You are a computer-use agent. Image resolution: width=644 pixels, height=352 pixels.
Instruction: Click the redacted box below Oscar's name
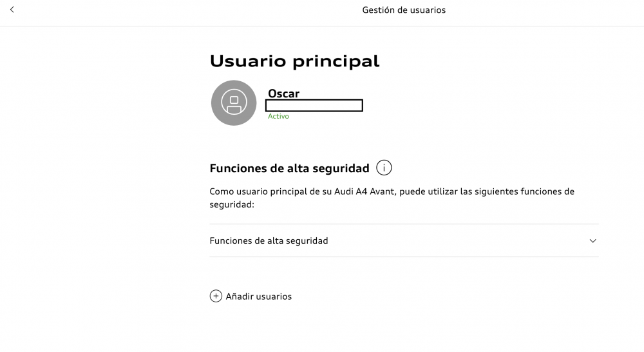314,106
